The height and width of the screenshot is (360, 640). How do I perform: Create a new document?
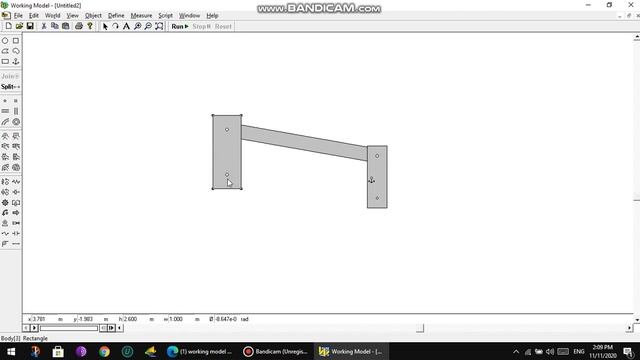click(9, 26)
